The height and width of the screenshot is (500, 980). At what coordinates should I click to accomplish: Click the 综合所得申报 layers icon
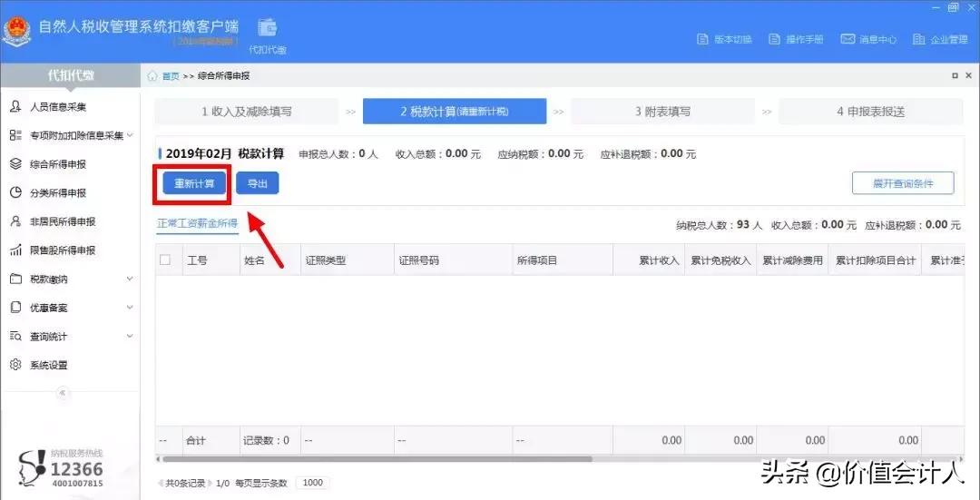tap(16, 164)
